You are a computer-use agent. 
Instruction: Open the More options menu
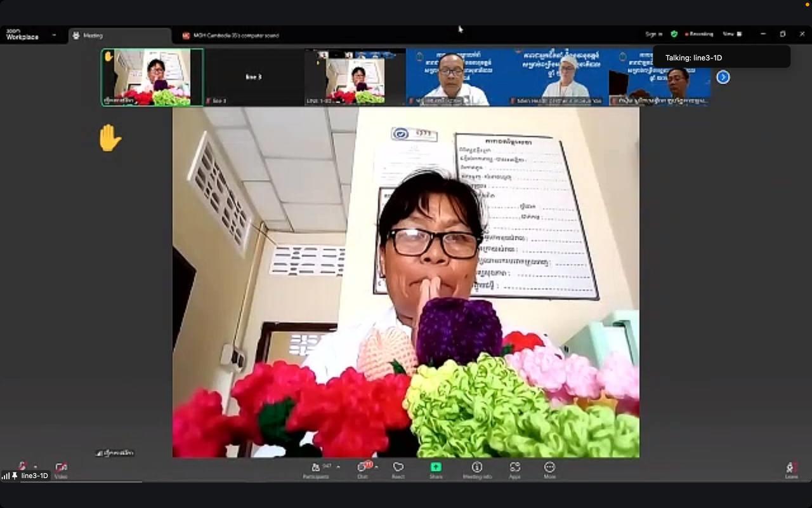point(549,470)
